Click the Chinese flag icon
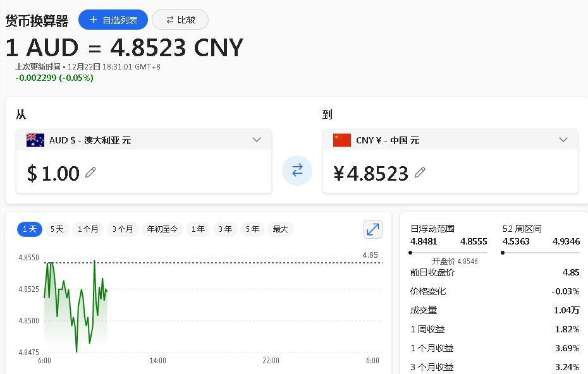The height and width of the screenshot is (374, 588). coord(342,140)
